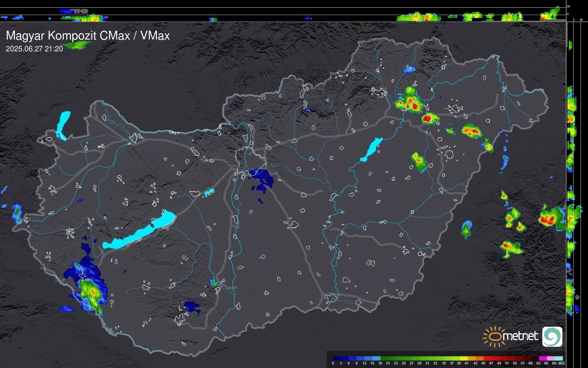This screenshot has height=368, width=588.
Task: Click the red storm core in the northeast cluster
Action: point(415,106)
